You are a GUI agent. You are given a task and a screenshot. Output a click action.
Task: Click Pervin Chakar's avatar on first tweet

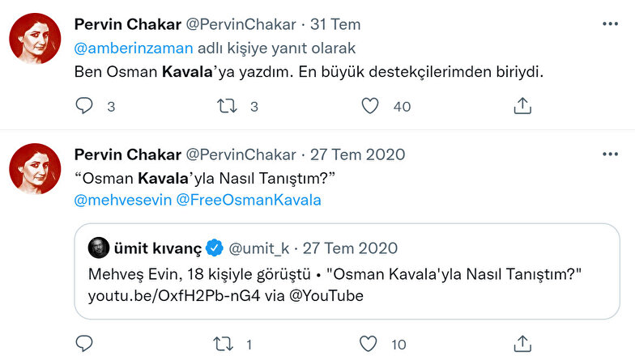pos(35,38)
